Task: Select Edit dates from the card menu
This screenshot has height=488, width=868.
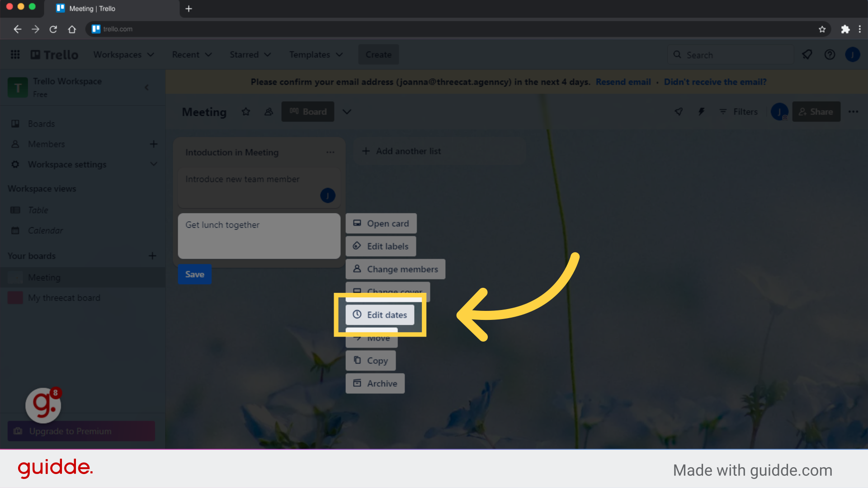Action: 381,315
